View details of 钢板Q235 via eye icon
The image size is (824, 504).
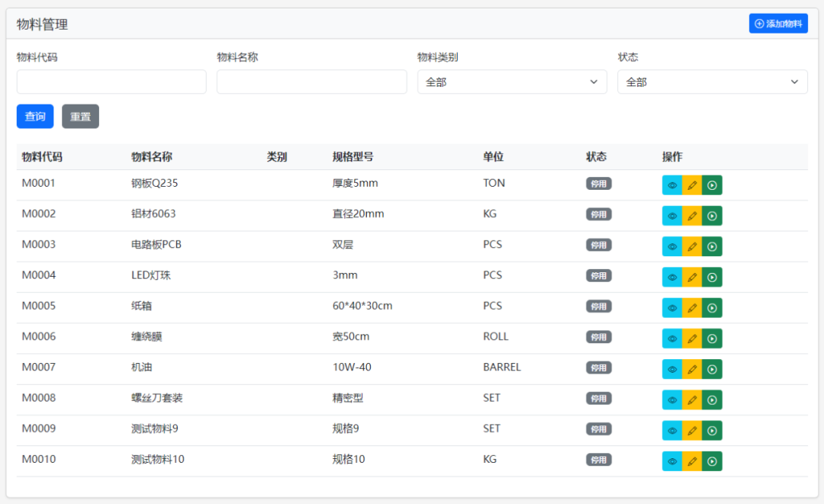(672, 185)
